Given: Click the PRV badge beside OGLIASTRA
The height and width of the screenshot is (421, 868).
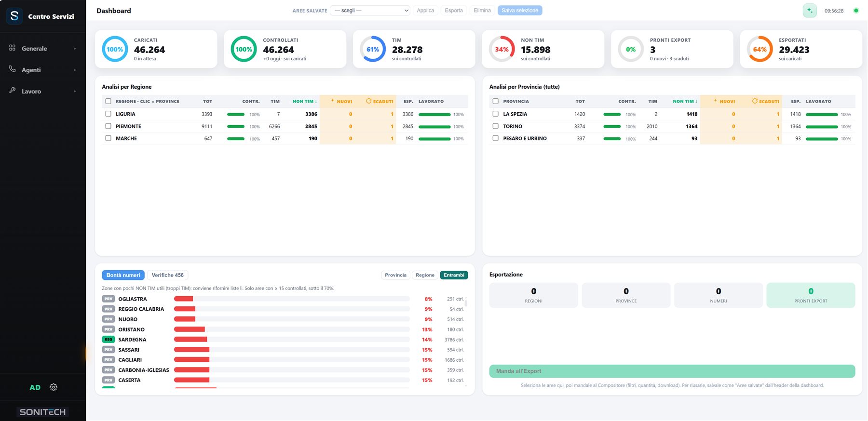Looking at the screenshot, I should tap(108, 299).
